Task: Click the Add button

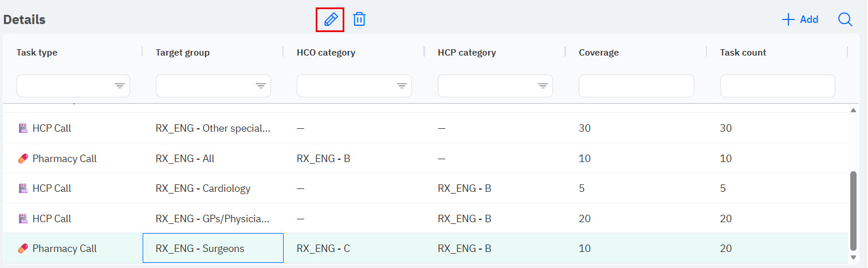Action: [x=800, y=19]
